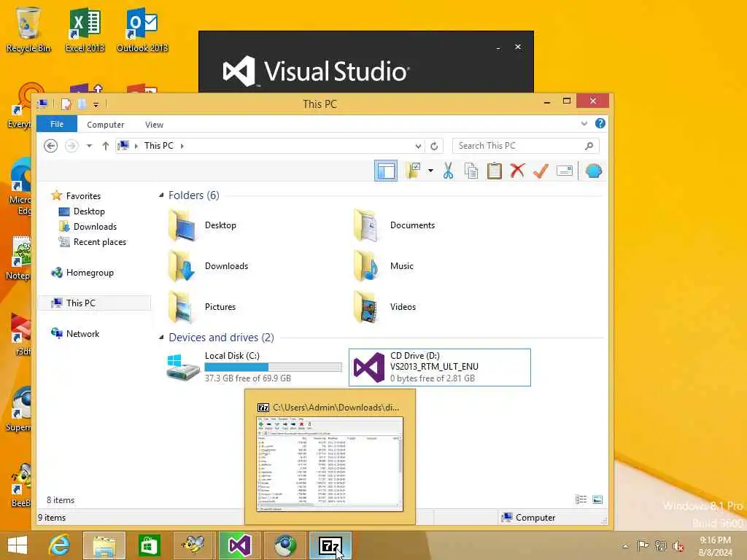The image size is (747, 560).
Task: Open the Windows Store taskbar icon
Action: pos(149,545)
